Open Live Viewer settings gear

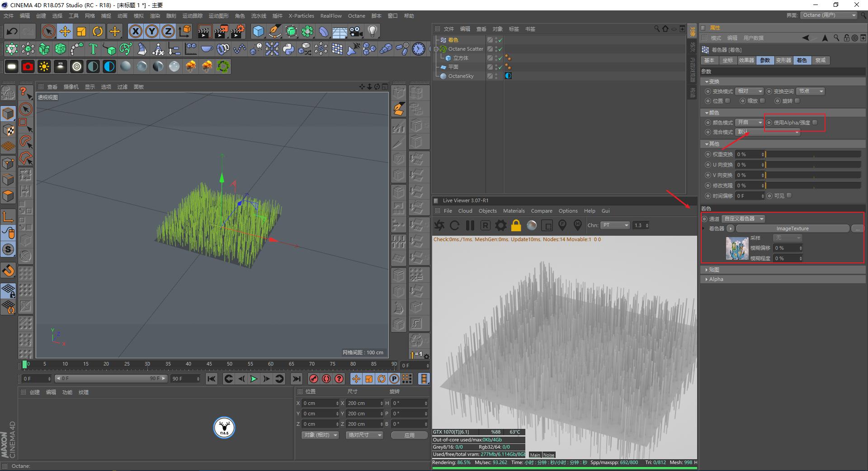point(500,225)
